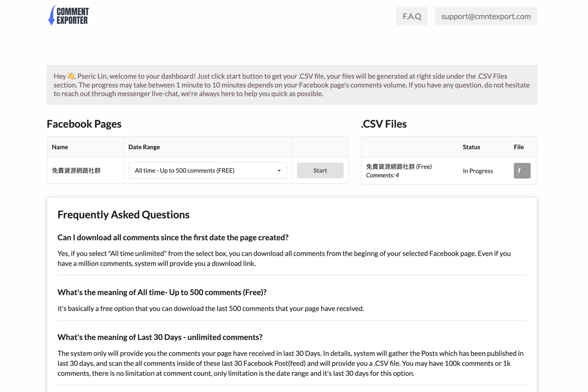Click the Frequently Asked Questions heading
The width and height of the screenshot is (588, 392).
pyautogui.click(x=124, y=214)
